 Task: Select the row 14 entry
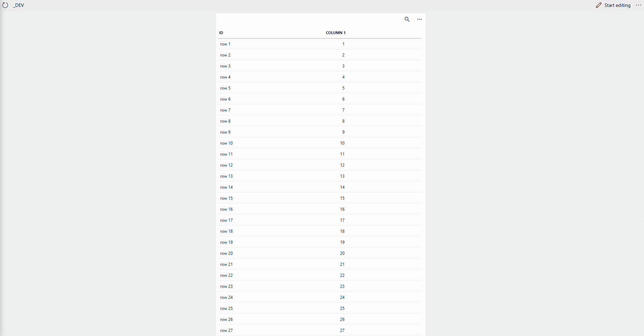pos(226,187)
